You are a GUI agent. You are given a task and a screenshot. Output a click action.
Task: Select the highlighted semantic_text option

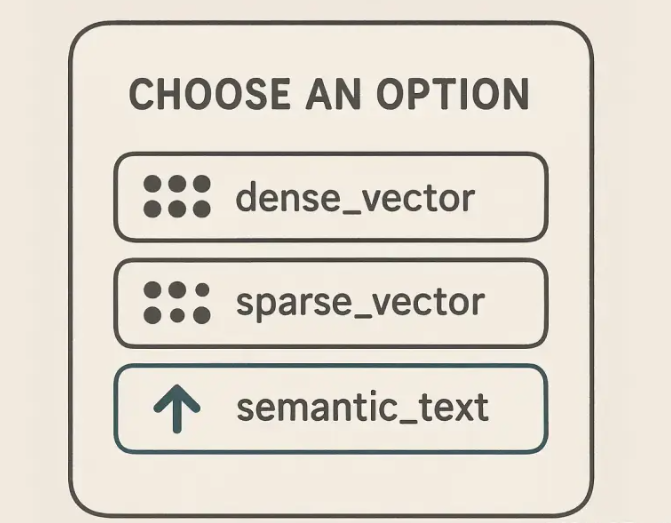[x=331, y=409]
